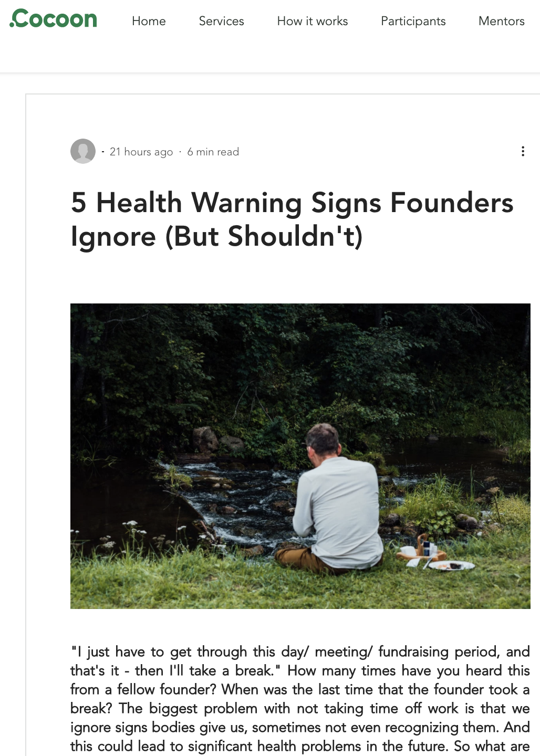Open the Participants page
This screenshot has height=756, width=540.
click(413, 21)
